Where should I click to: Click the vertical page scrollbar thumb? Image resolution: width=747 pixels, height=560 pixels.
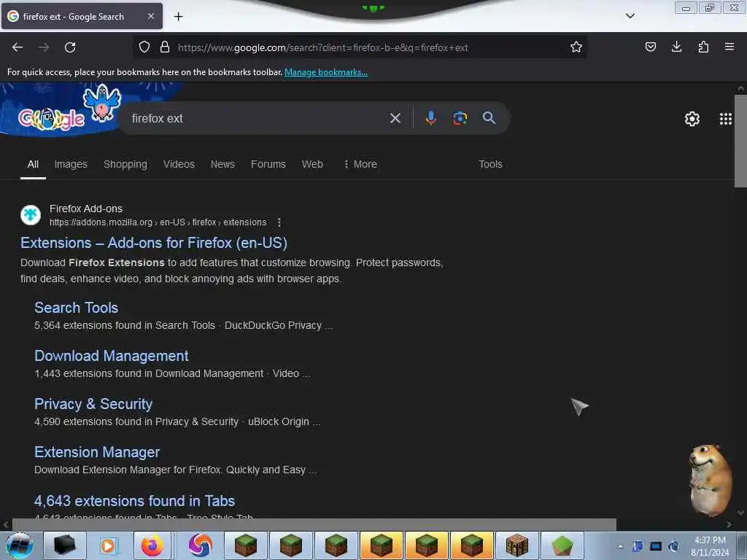740,141
